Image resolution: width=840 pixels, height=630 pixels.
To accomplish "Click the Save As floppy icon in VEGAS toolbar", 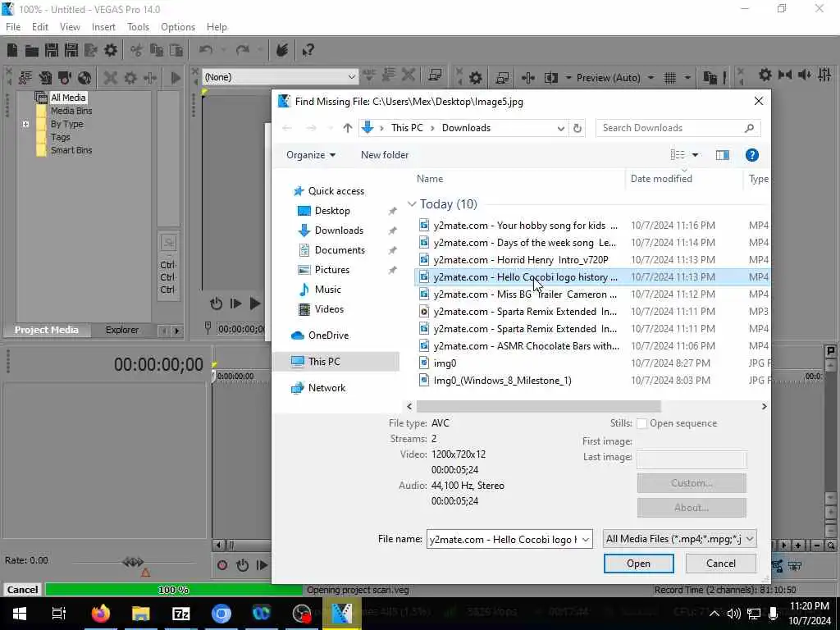I will [x=71, y=50].
